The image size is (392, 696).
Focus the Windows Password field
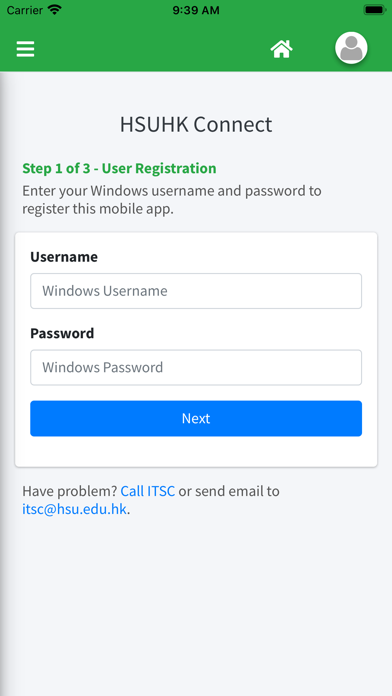[x=196, y=367]
